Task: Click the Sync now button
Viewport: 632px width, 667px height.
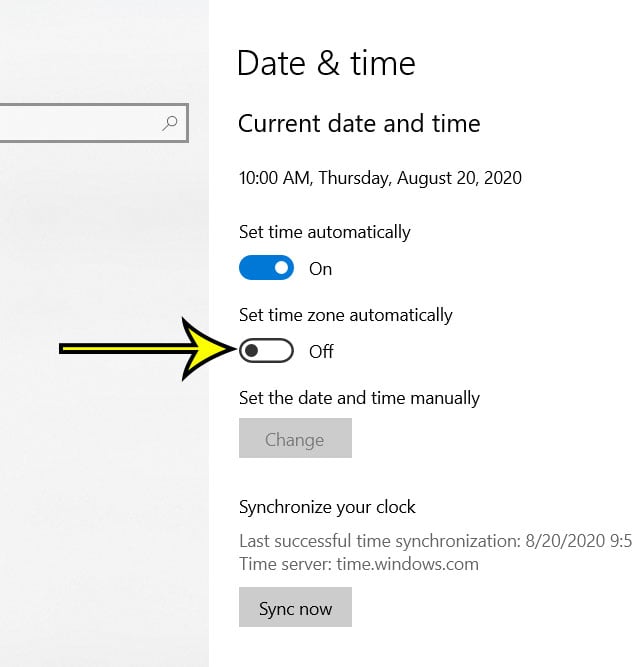Action: point(295,607)
